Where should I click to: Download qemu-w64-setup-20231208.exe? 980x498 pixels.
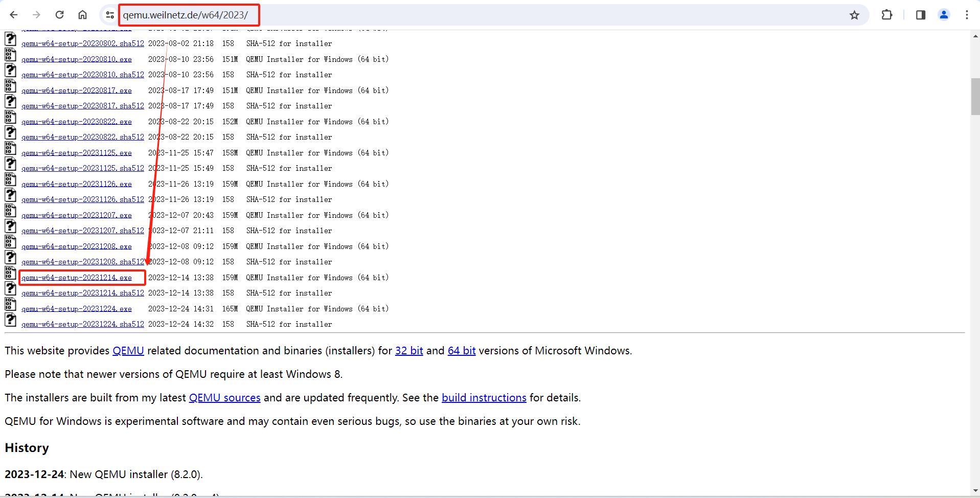click(77, 246)
